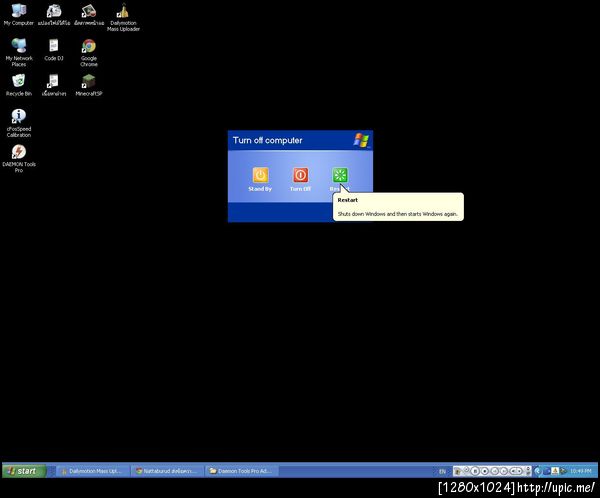Click the Start button
Image resolution: width=600 pixels, height=498 pixels.
24,471
